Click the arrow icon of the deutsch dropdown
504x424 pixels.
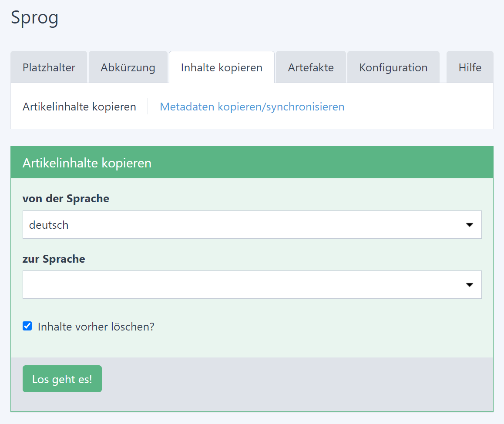coord(469,225)
